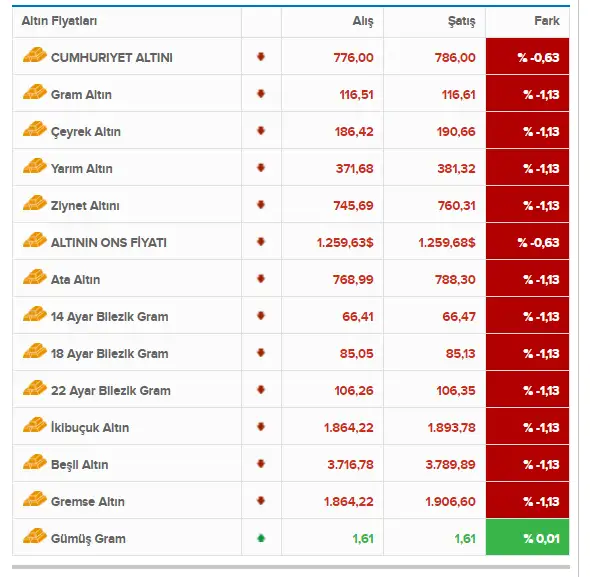This screenshot has width=590, height=577.
Task: Click the green % 0,01 Fark cell
Action: (527, 537)
